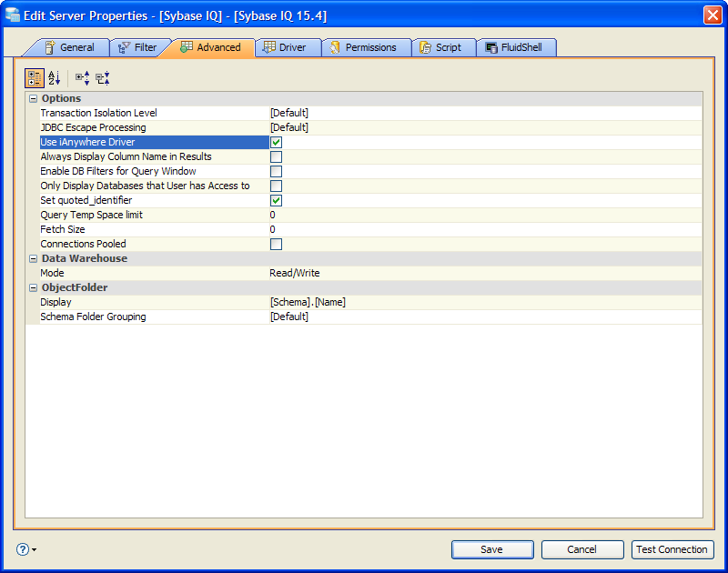Viewport: 728px width, 573px height.
Task: Switch to the General tab
Action: coord(70,47)
